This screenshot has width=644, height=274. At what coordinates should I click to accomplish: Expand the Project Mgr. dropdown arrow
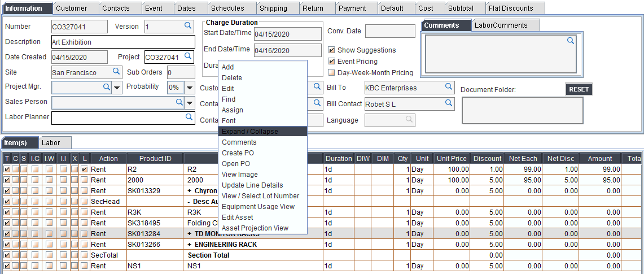[117, 88]
